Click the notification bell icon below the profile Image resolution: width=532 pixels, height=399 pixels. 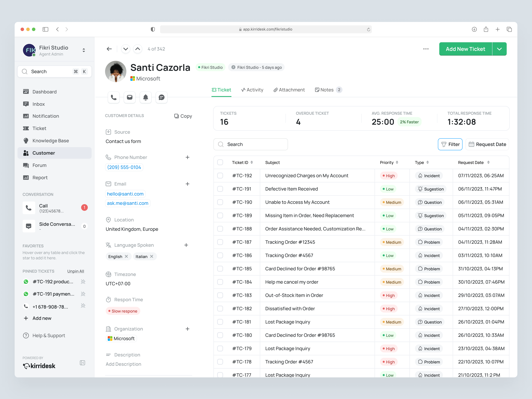pos(146,97)
